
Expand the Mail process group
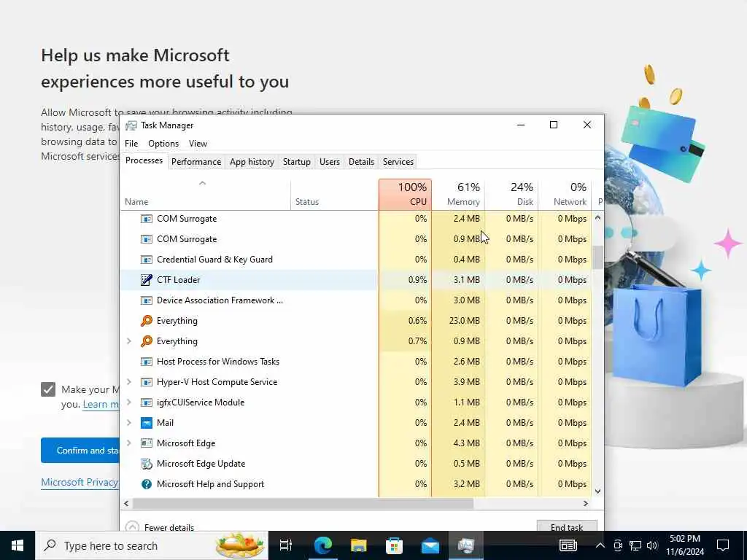(128, 423)
